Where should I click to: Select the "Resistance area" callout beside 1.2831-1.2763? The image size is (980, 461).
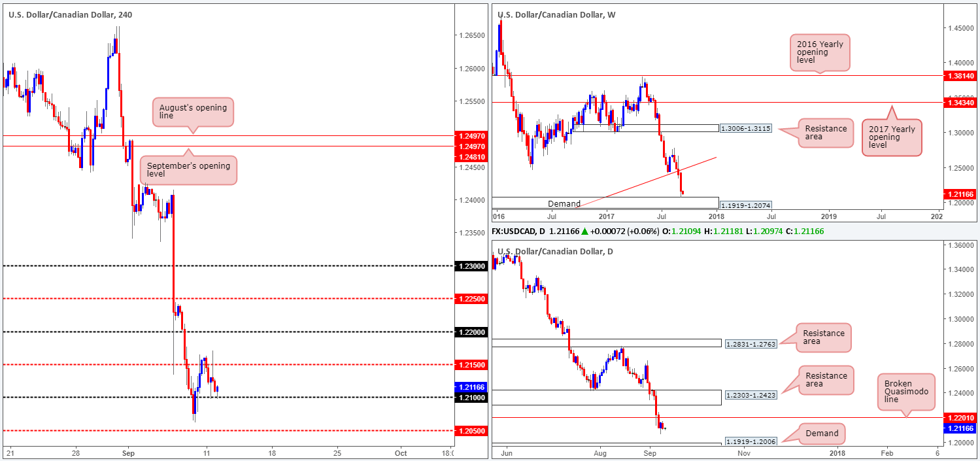pyautogui.click(x=823, y=338)
